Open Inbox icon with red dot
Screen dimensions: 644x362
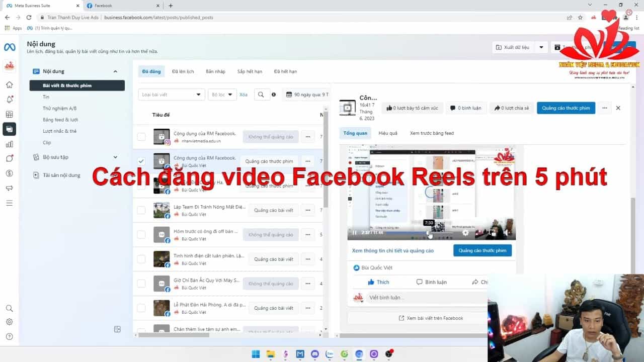[x=9, y=158]
